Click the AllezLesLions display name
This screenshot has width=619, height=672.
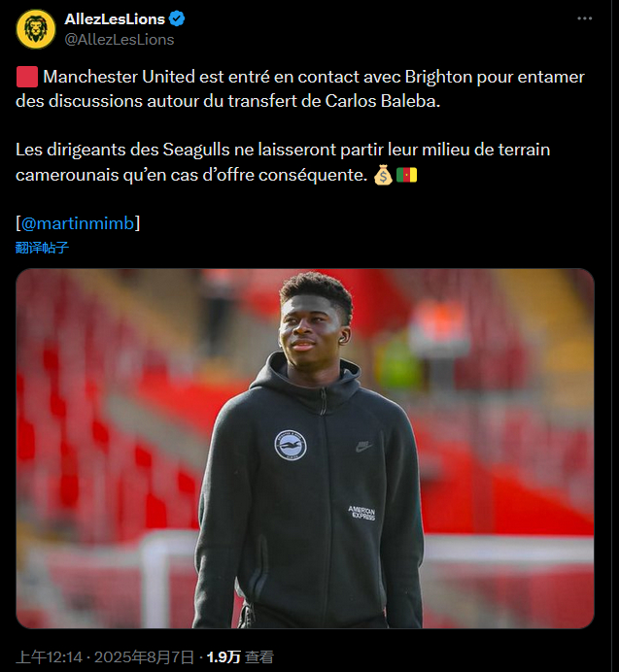[115, 18]
